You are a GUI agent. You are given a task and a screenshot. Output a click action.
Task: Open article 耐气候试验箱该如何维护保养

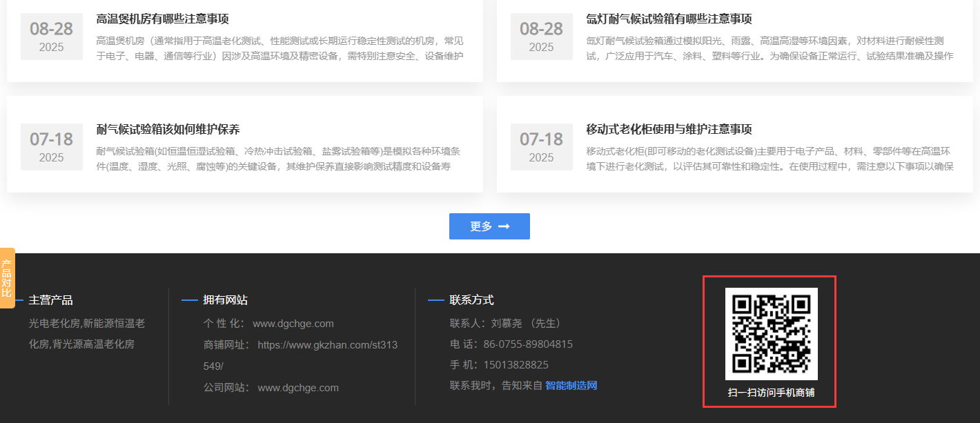coord(168,129)
